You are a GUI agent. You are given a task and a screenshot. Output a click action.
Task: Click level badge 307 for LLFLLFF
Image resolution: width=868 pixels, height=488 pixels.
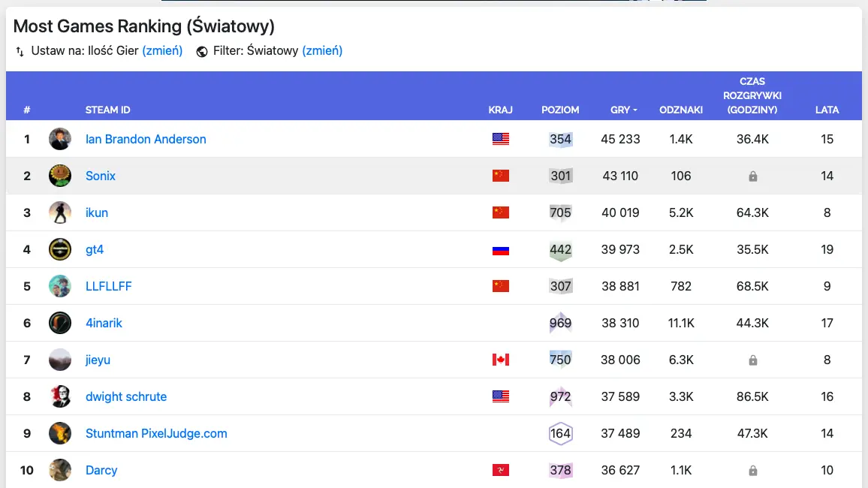coord(560,286)
